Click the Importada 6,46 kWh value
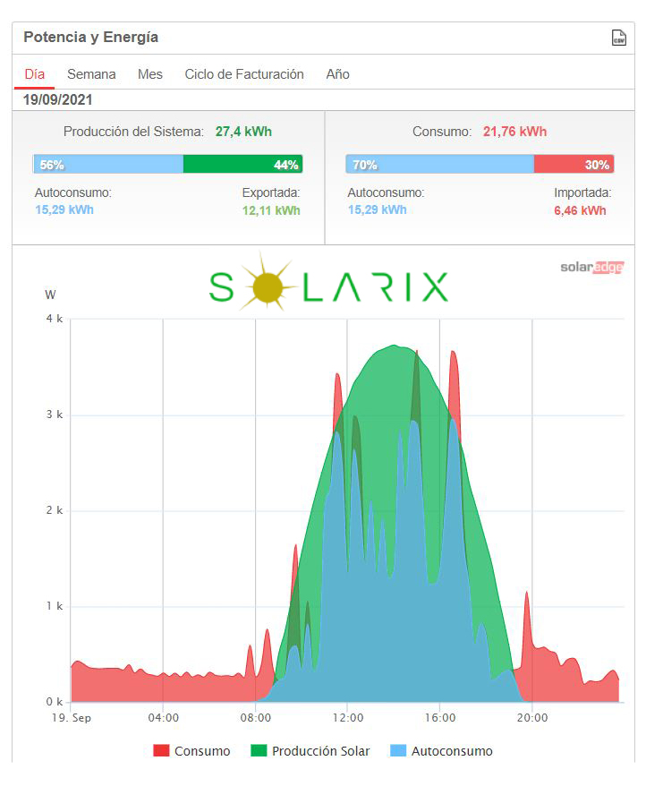Image resolution: width=646 pixels, height=812 pixels. click(x=580, y=210)
